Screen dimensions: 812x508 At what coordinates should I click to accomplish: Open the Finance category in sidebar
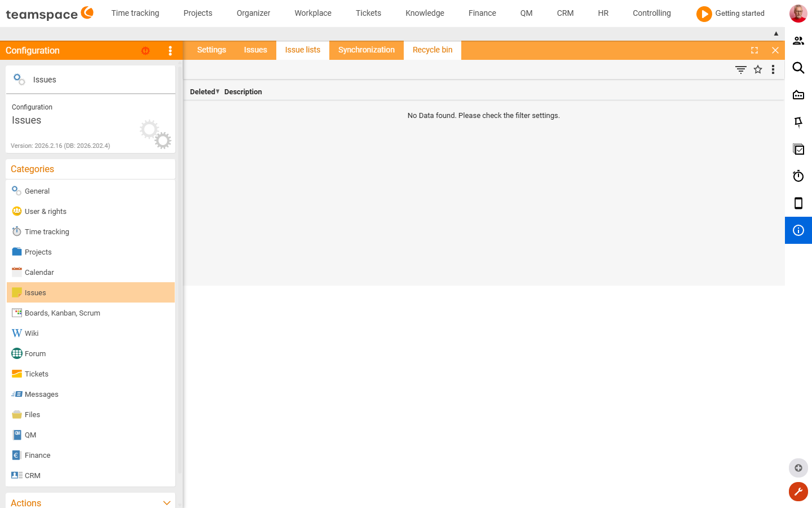pyautogui.click(x=90, y=456)
